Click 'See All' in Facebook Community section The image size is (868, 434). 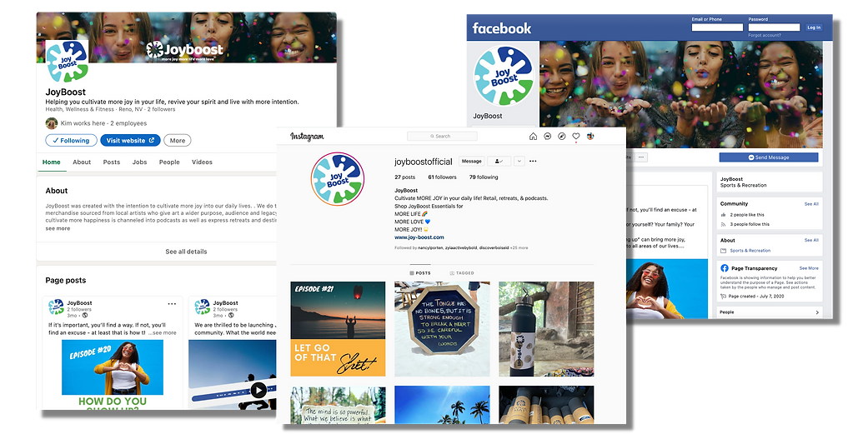[x=811, y=204]
